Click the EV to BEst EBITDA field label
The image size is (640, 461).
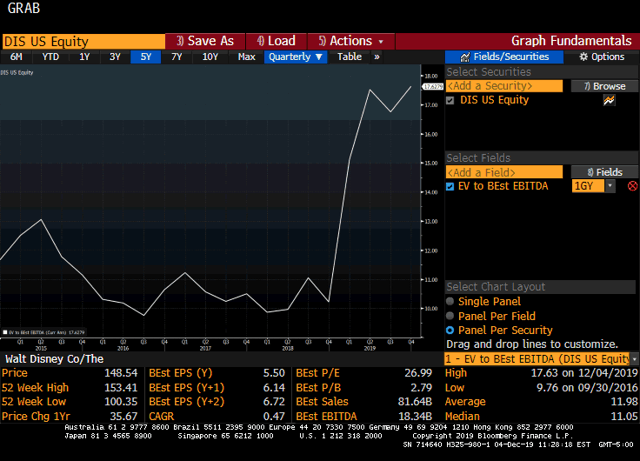[503, 186]
